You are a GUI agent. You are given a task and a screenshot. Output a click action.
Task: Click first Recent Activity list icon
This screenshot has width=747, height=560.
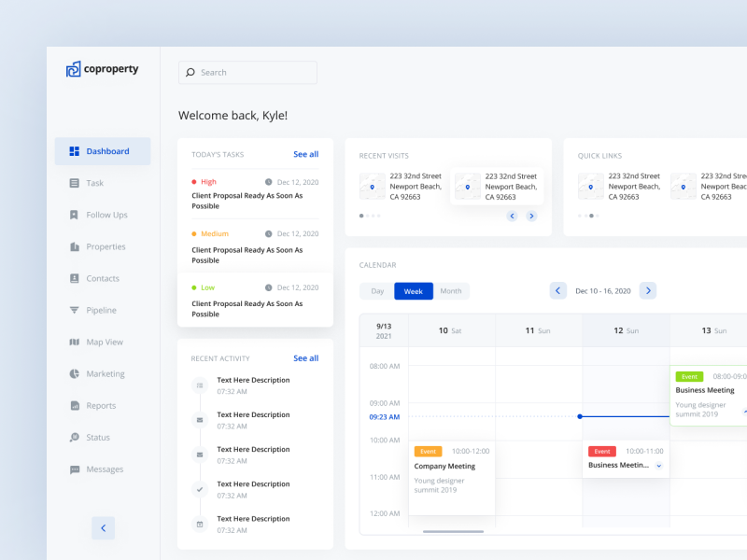pos(200,385)
